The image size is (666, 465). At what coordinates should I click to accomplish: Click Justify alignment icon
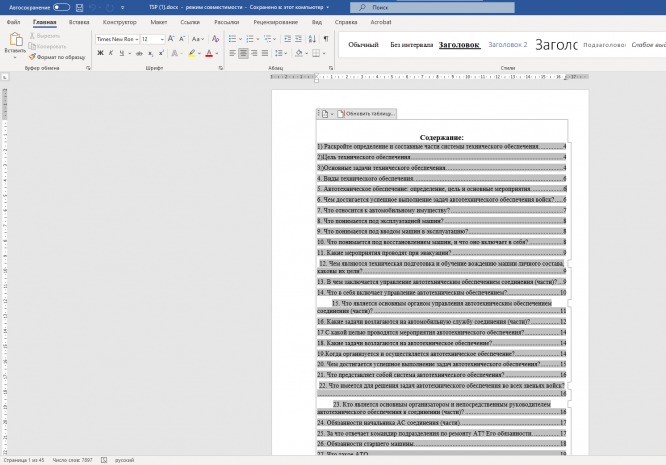point(265,53)
